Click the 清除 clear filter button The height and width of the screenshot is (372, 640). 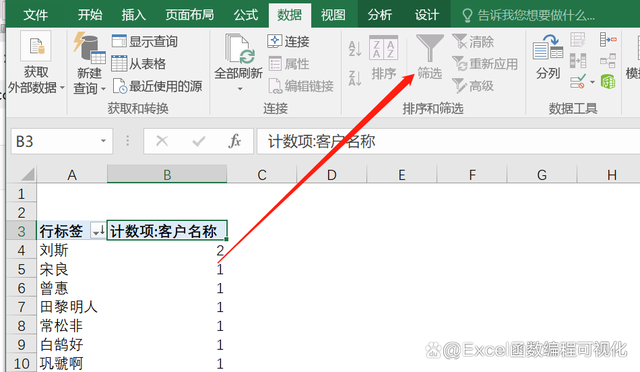473,41
